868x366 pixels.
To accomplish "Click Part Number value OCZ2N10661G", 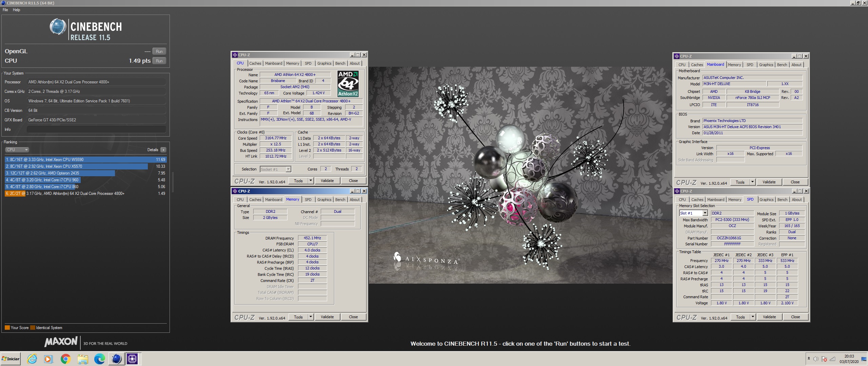I will click(732, 238).
